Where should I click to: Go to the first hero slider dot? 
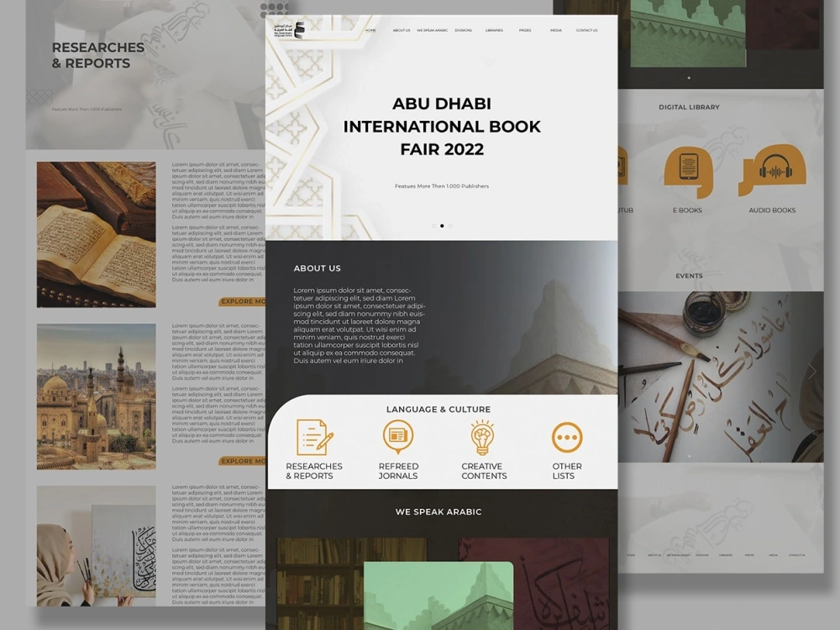pos(434,226)
